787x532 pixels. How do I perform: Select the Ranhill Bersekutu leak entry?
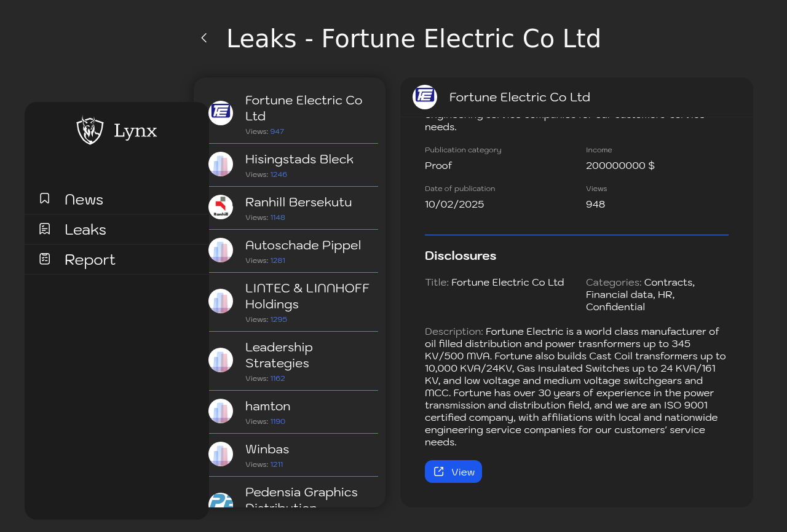point(293,208)
